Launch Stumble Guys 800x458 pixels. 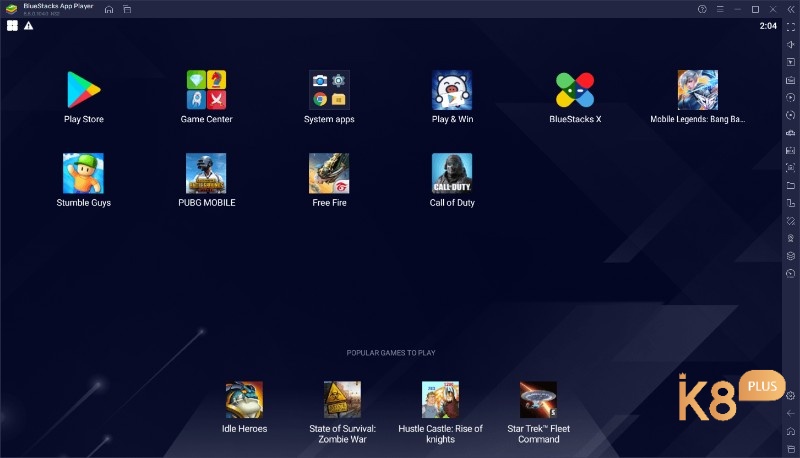point(84,173)
